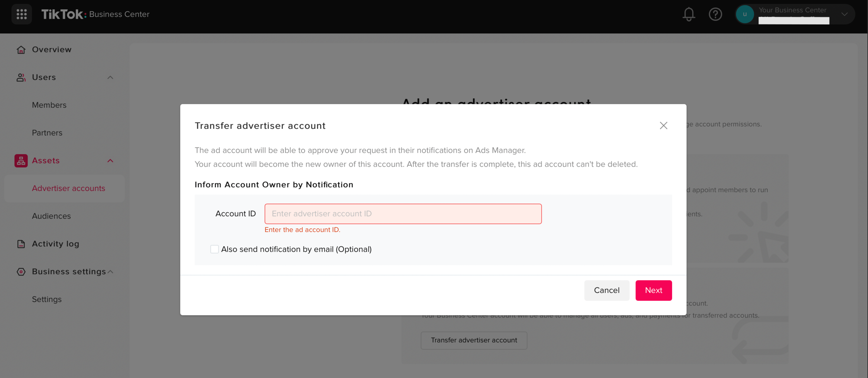Screen dimensions: 868x378
Task: Click the Business settings gear icon
Action: point(21,272)
